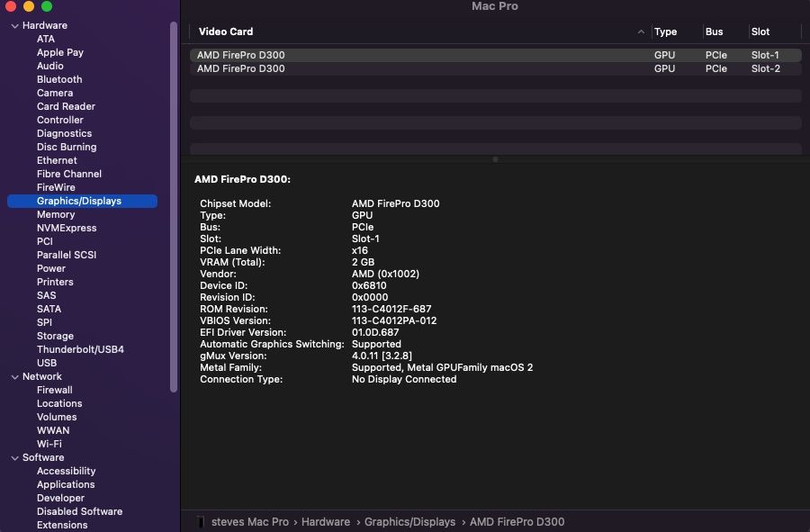Select SATA in the sidebar
Screen dimensions: 810x532
point(49,309)
